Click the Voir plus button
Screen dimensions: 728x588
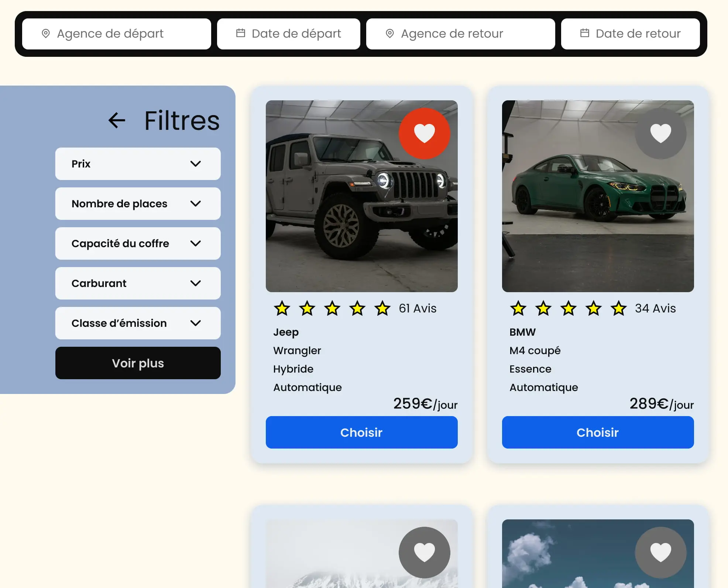tap(138, 363)
